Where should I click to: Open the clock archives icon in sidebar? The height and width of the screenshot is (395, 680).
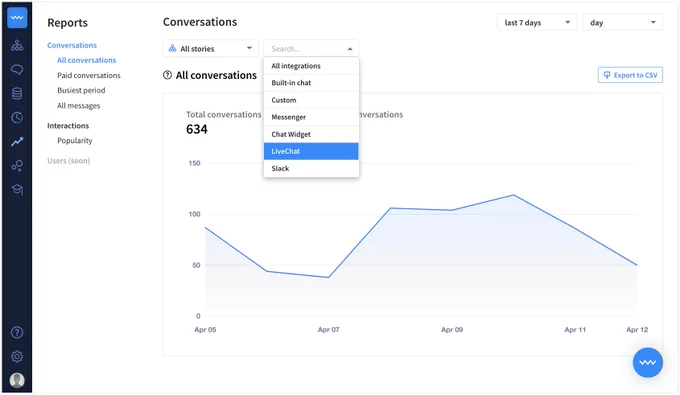tap(17, 118)
